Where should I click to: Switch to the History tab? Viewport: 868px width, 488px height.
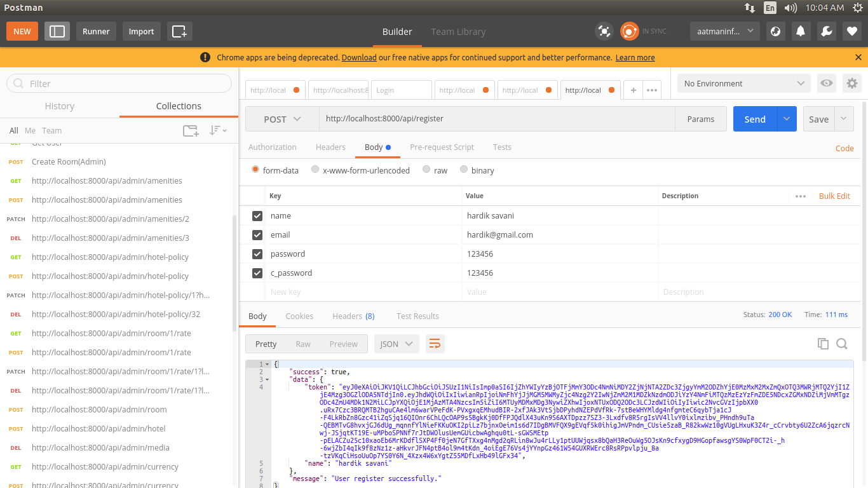[x=60, y=106]
